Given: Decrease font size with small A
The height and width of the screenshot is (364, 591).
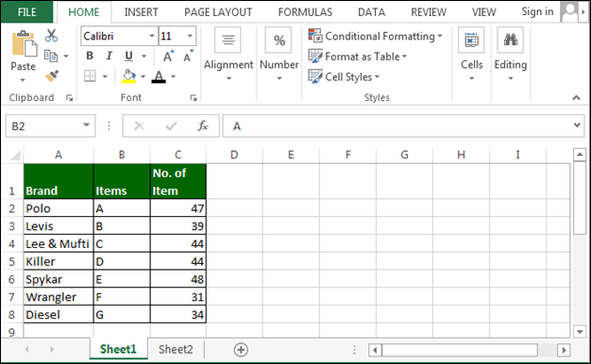Looking at the screenshot, I should (188, 56).
